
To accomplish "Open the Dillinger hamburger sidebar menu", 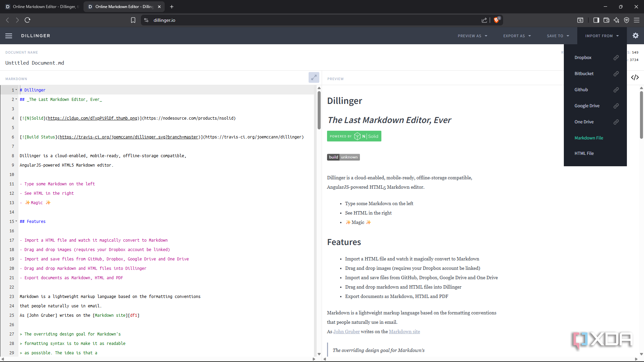I will click(x=9, y=36).
